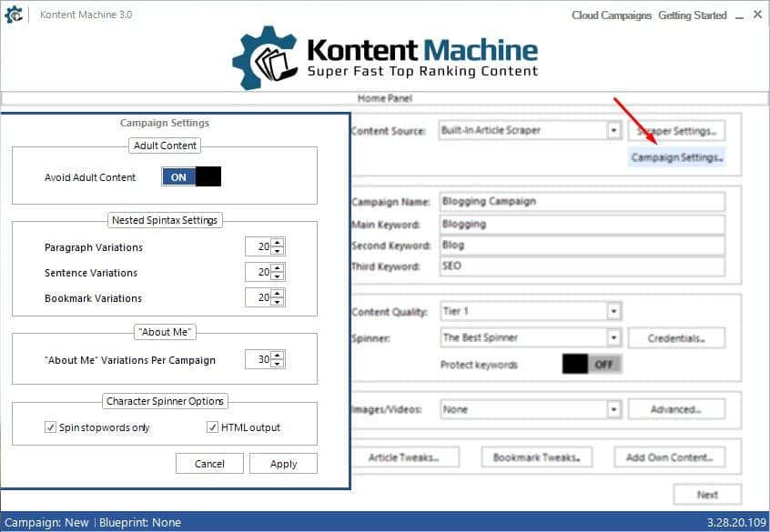Click the 'Campaign: New' status bar text

click(46, 522)
